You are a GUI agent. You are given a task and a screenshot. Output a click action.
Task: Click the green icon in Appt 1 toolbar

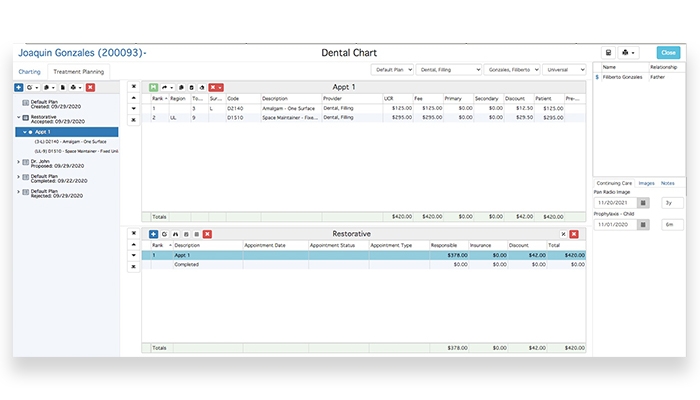point(153,87)
